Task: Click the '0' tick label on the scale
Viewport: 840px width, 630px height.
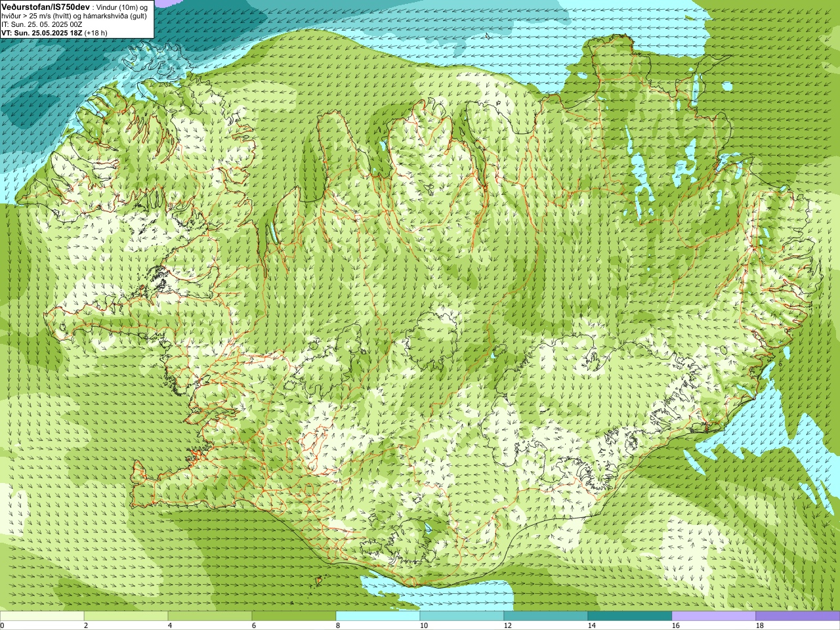Action: (2, 625)
